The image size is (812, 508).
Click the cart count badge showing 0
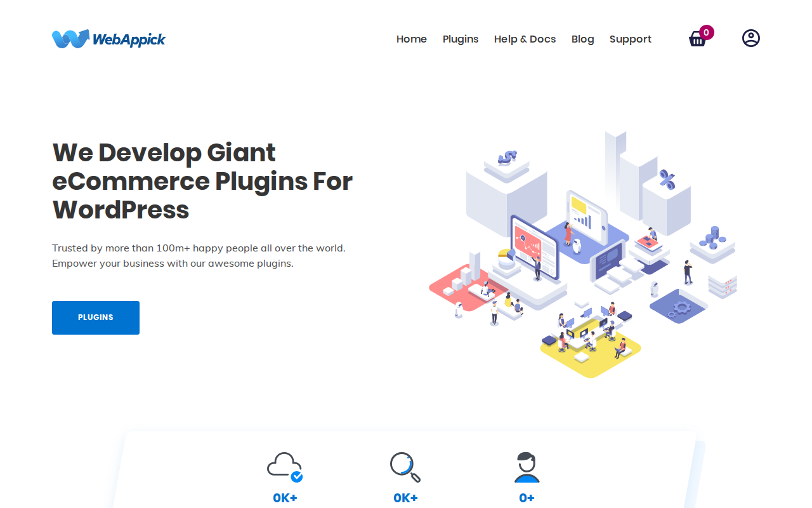coord(707,32)
